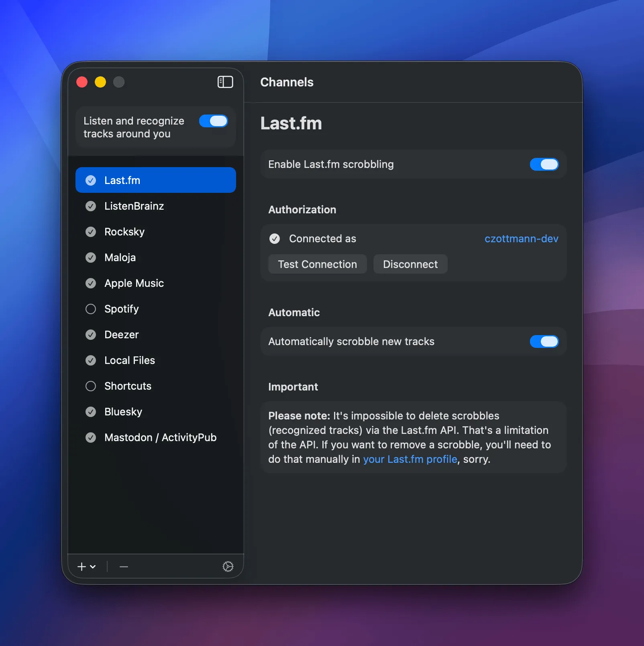Viewport: 644px width, 646px height.
Task: Click the Apple Music status checkmark icon
Action: tap(91, 283)
